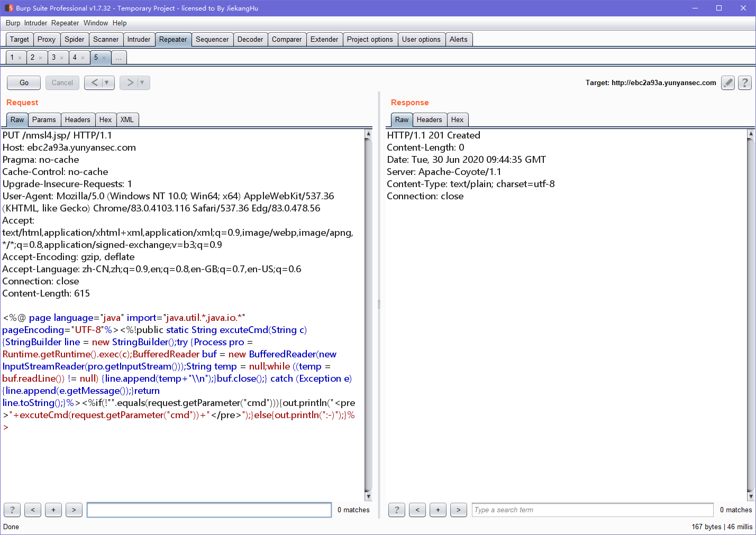Click request search plus options button

53,510
